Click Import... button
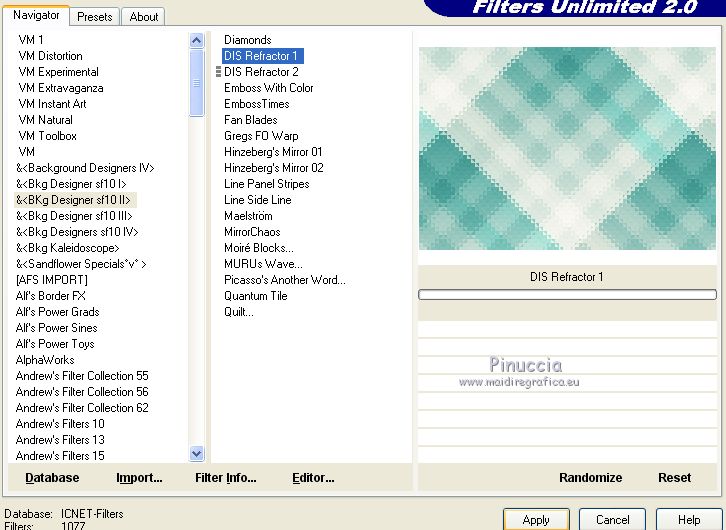 139,477
